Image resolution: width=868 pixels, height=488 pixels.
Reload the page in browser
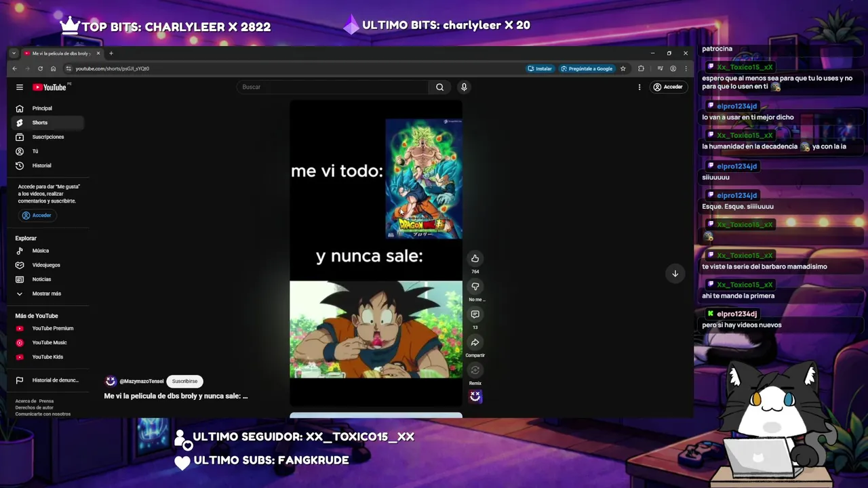pos(40,68)
